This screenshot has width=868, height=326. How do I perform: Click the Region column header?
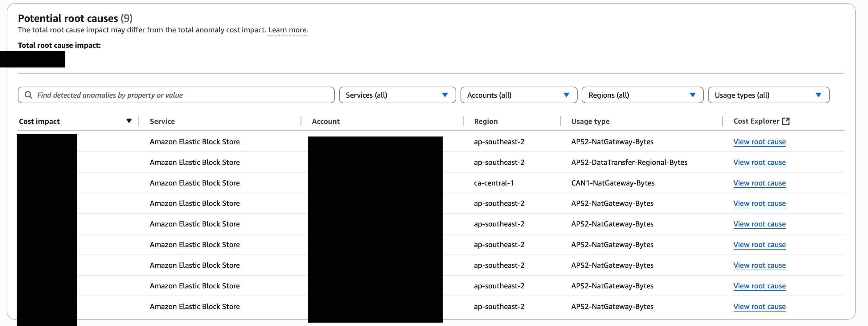(x=486, y=121)
